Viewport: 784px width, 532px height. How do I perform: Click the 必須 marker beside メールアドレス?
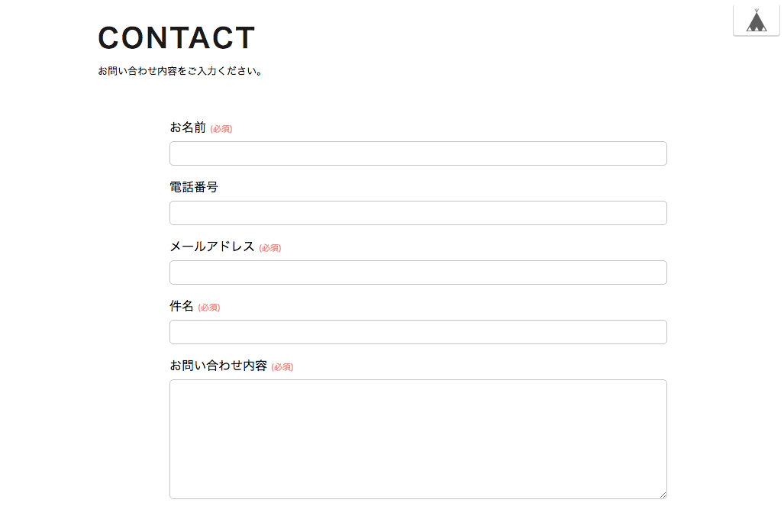click(x=270, y=248)
